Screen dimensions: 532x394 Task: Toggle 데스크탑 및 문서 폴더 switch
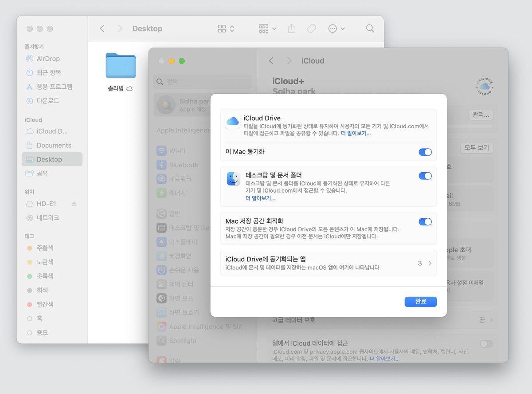coord(425,176)
